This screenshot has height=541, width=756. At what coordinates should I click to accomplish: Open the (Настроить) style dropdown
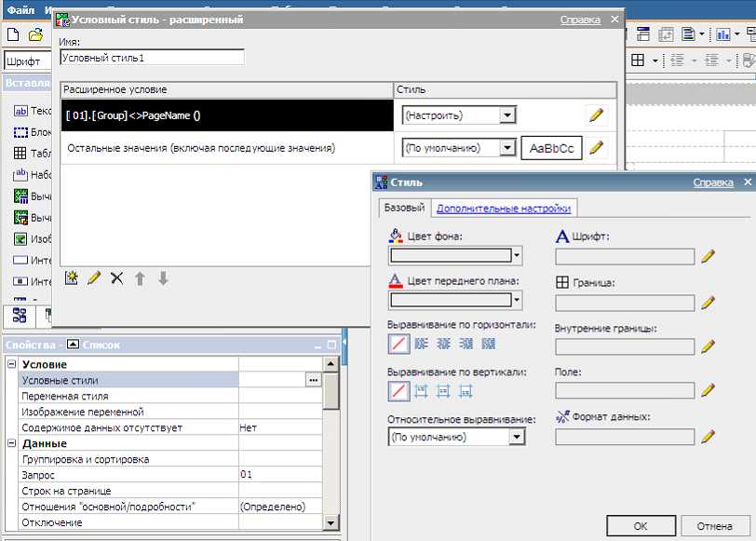(507, 115)
